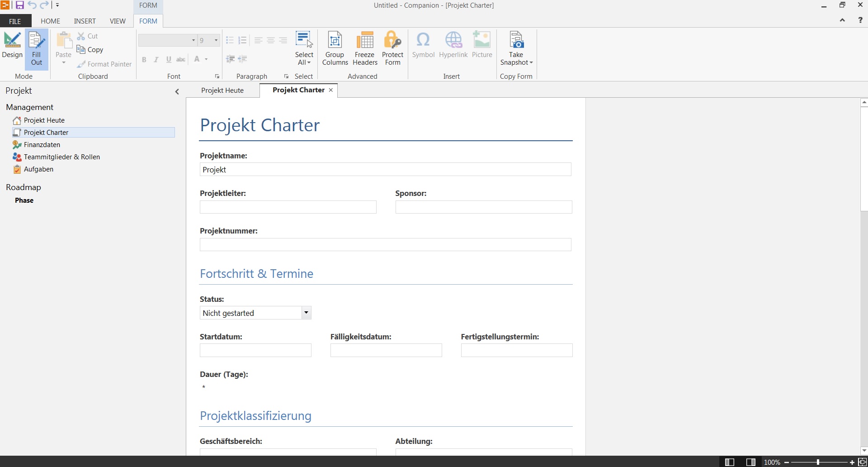Switch to the VIEW ribbon tab
The height and width of the screenshot is (467, 868).
point(118,21)
